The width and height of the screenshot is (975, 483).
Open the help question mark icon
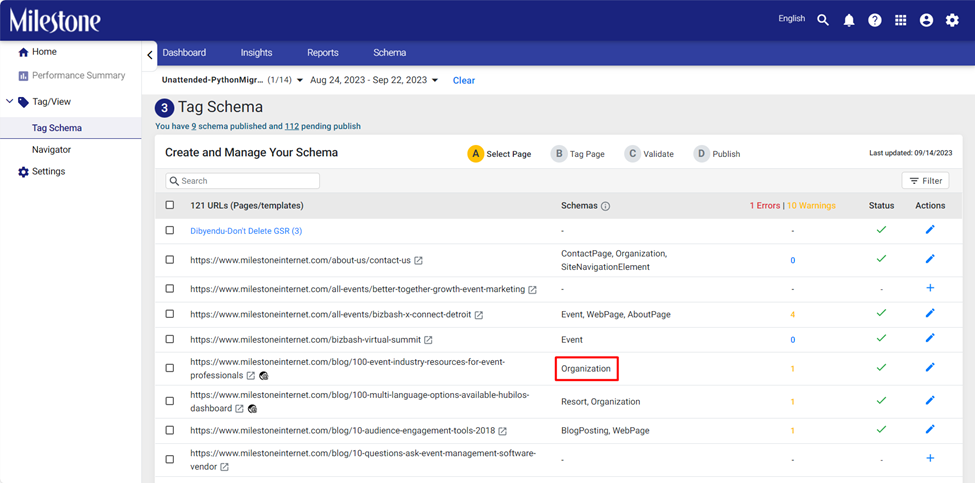coord(875,21)
